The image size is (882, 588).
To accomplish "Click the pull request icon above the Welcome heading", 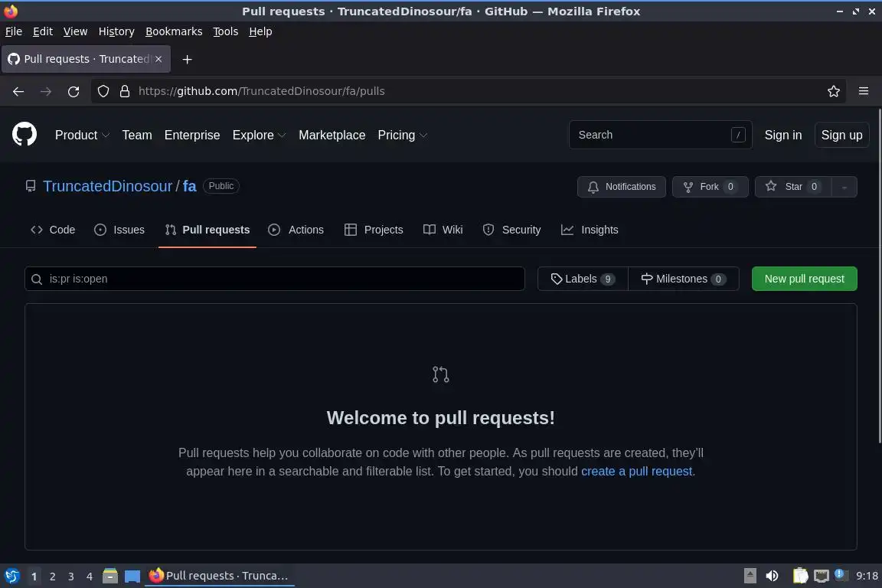I will click(440, 374).
